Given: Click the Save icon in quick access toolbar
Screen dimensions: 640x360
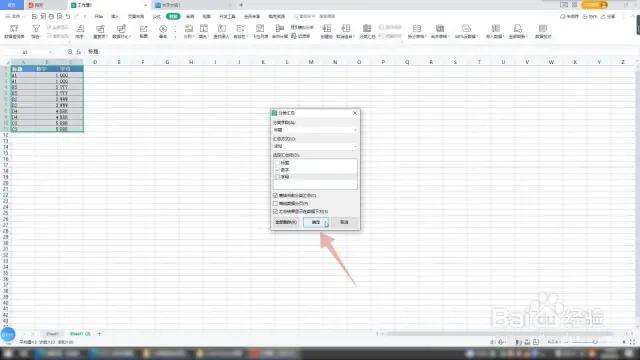Looking at the screenshot, I should pyautogui.click(x=34, y=16).
